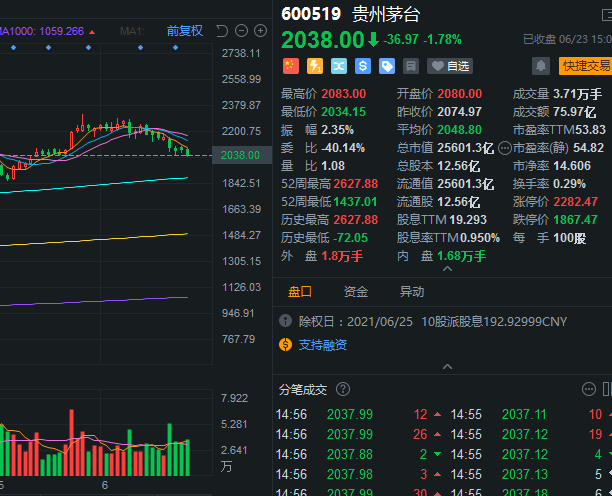Click the 2038.00 price axis marker
Viewport: 612px width, 496px height.
[240, 155]
